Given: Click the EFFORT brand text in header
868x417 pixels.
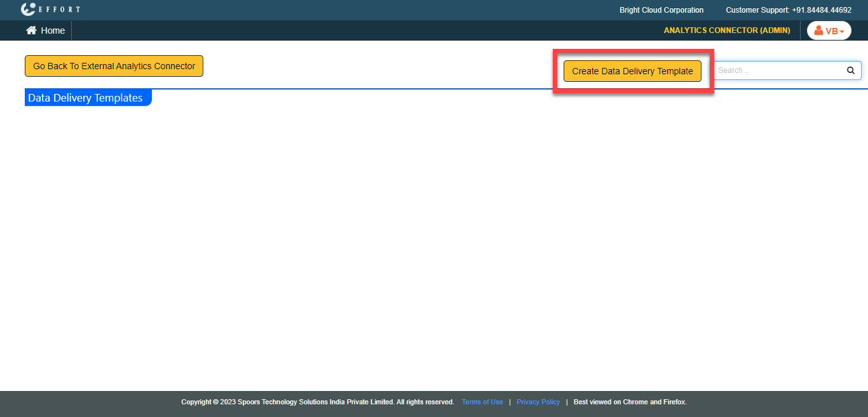Looking at the screenshot, I should click(x=60, y=10).
